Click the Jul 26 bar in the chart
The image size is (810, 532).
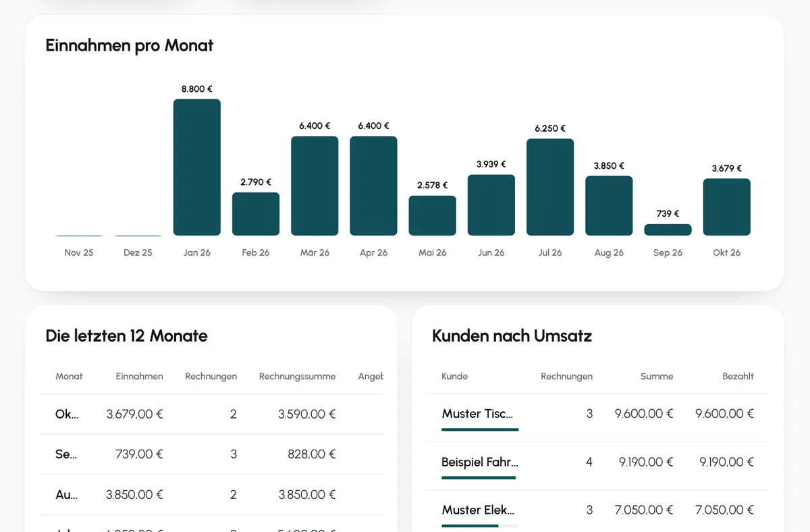click(550, 187)
